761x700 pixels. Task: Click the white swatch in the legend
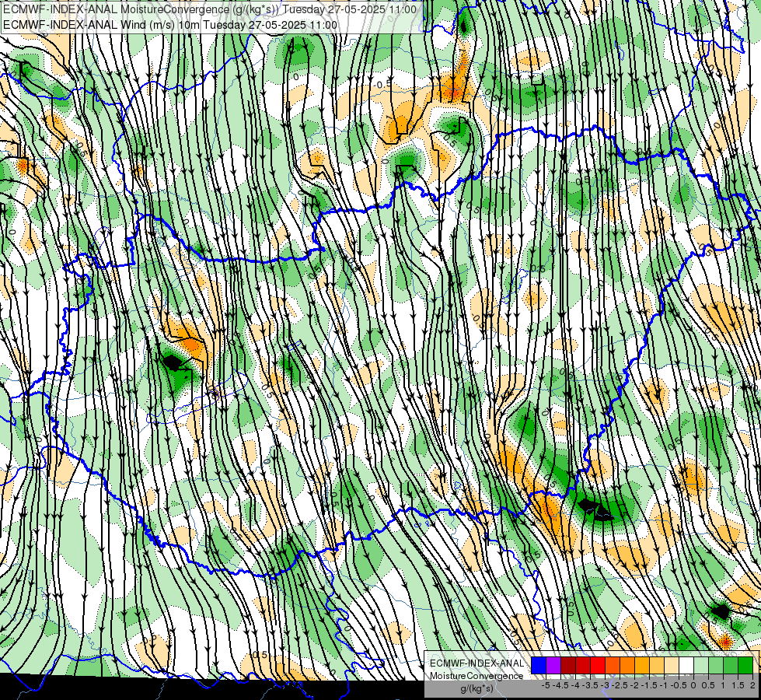pos(686,665)
